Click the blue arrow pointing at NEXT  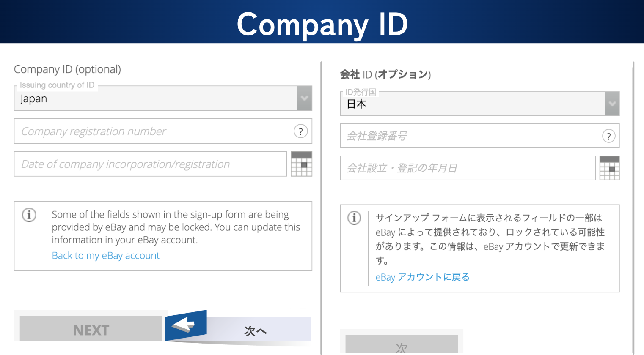coord(186,325)
